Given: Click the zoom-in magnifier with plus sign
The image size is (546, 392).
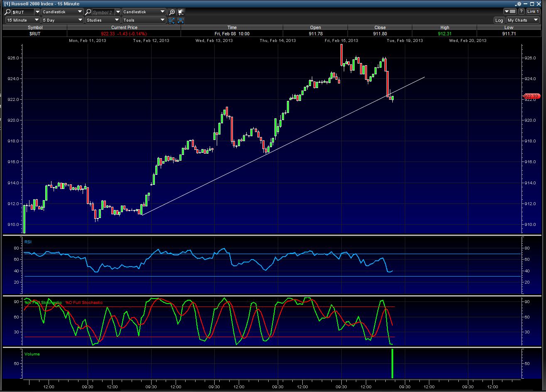Looking at the screenshot, I should tap(172, 12).
